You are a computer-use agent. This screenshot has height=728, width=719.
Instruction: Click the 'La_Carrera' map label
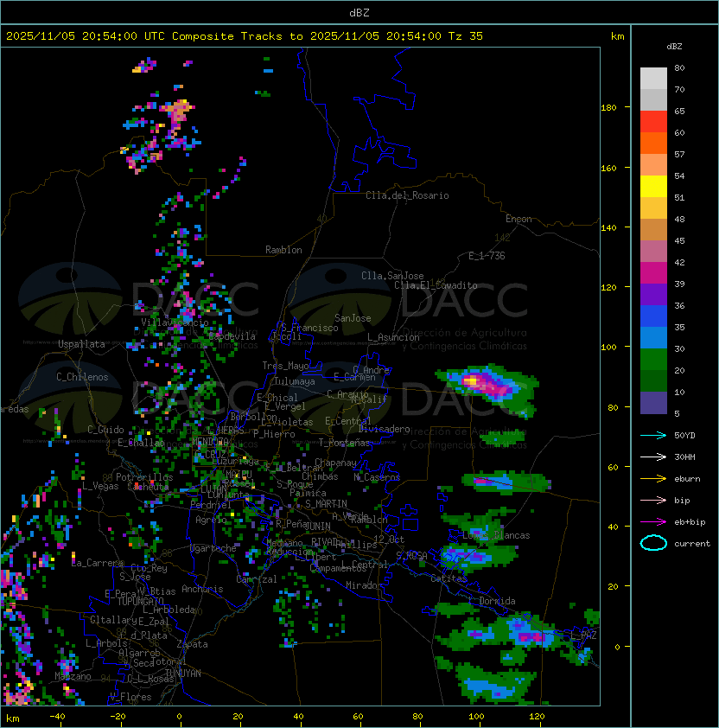tap(98, 563)
